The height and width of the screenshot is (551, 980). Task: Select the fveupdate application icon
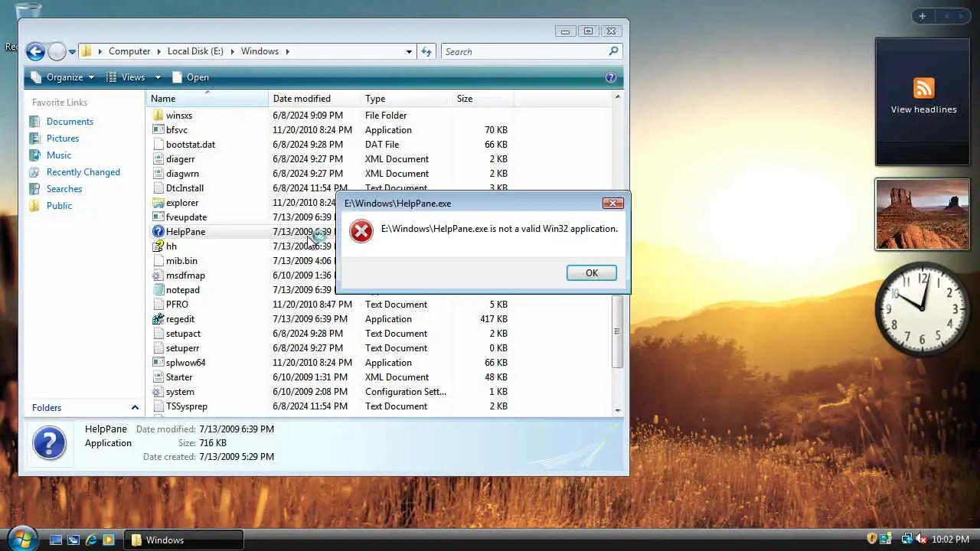tap(158, 217)
